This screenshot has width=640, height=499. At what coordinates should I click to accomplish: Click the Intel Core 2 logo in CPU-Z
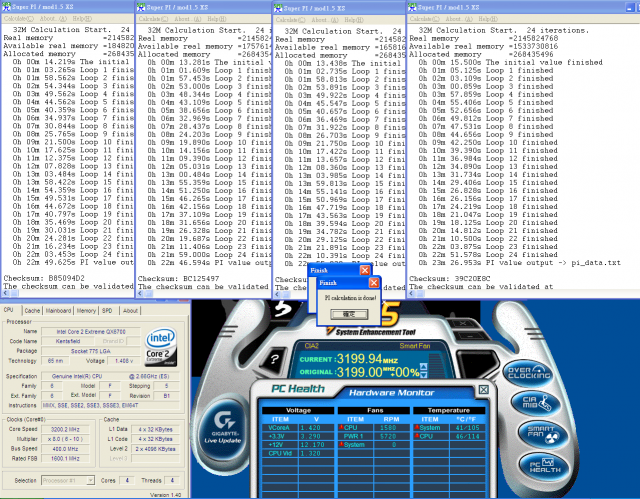(x=161, y=347)
